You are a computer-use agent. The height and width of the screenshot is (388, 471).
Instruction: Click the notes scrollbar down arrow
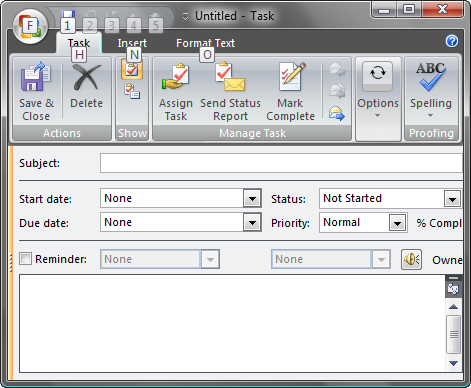point(453,363)
